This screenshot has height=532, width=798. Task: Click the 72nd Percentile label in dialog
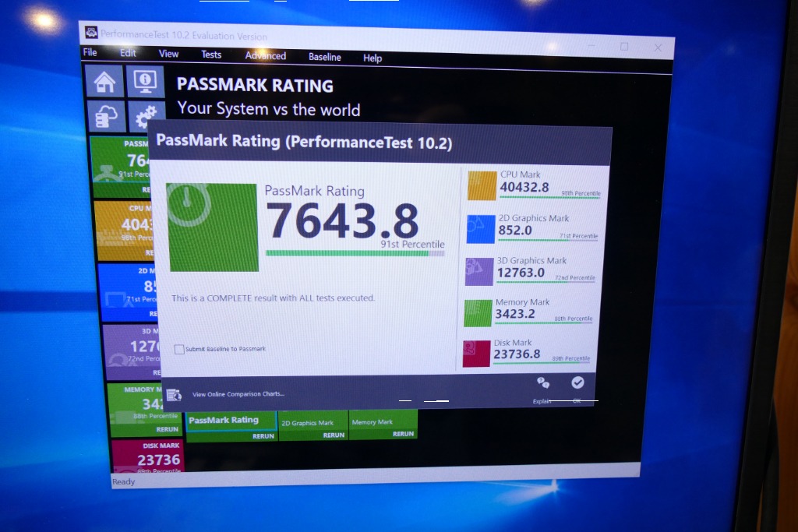coord(575,278)
